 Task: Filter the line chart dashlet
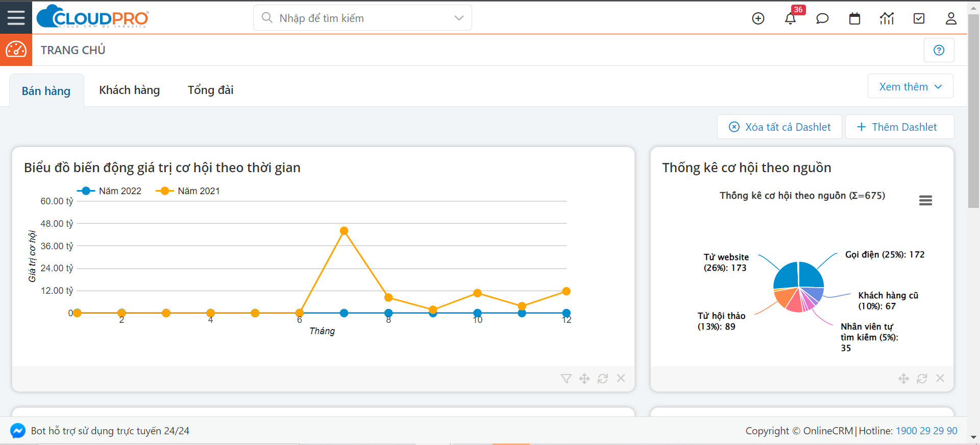[x=566, y=379]
